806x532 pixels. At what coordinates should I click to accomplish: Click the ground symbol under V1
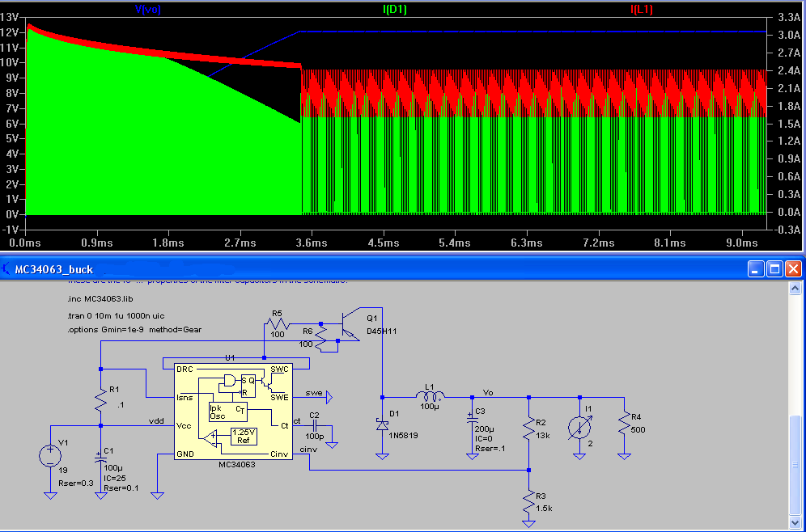50,496
